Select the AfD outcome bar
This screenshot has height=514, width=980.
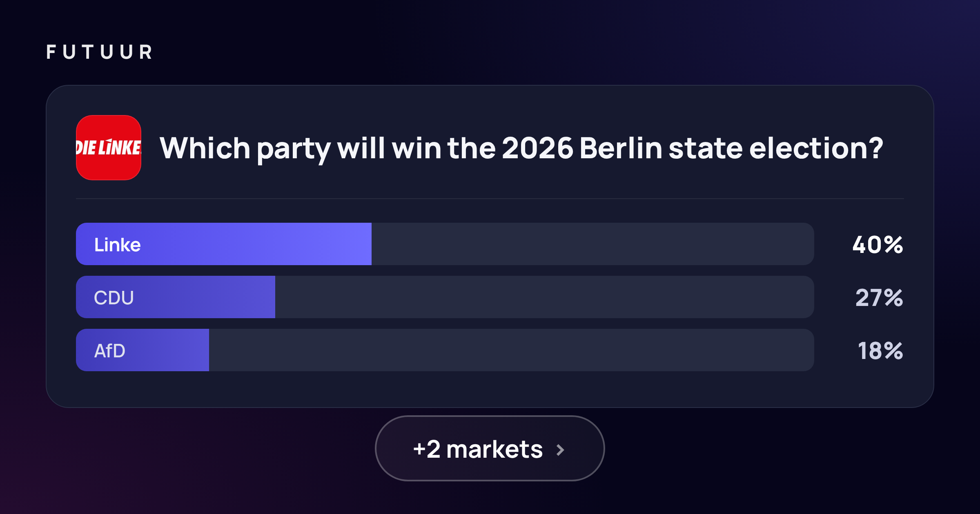[x=445, y=350]
